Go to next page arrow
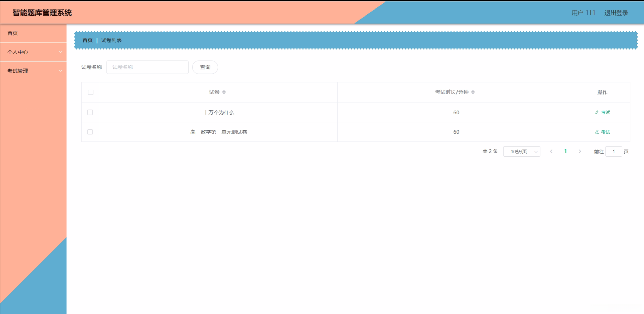Image resolution: width=644 pixels, height=314 pixels. point(580,151)
